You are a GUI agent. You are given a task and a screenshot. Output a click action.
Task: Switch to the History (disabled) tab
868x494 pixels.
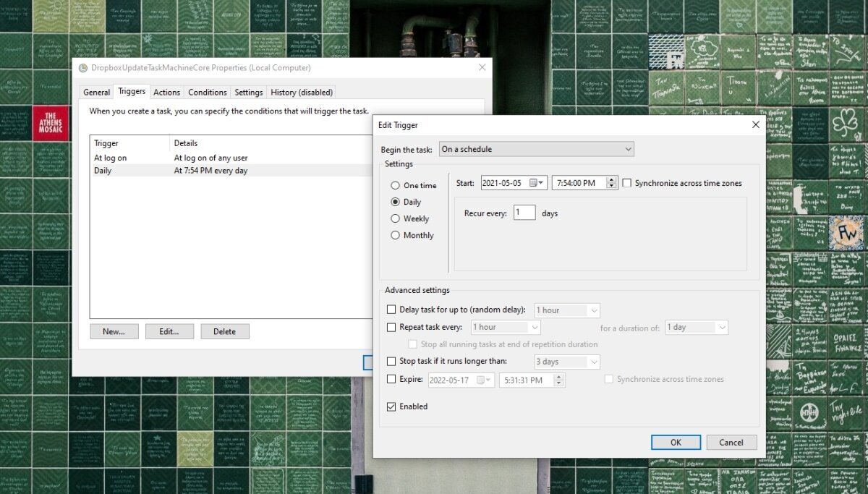click(302, 92)
